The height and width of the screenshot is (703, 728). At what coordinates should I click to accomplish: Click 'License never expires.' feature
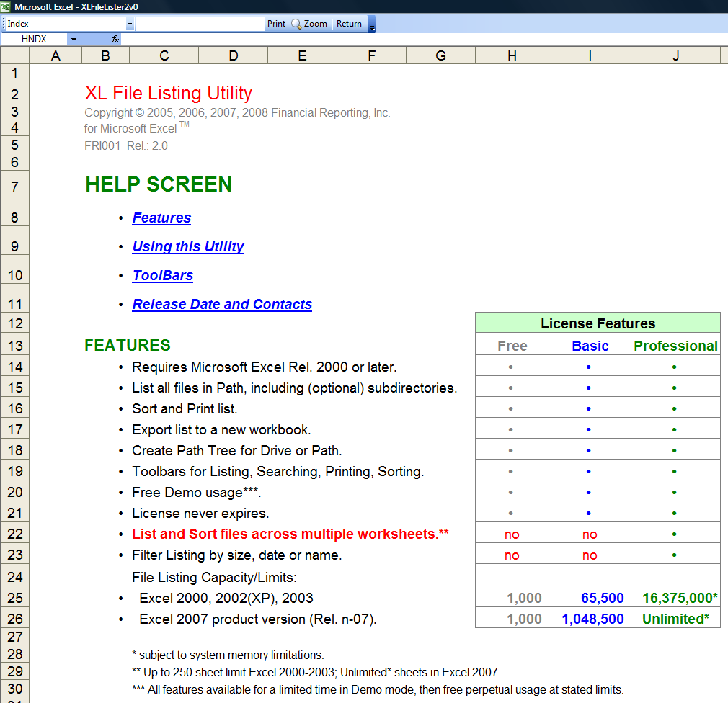[200, 514]
